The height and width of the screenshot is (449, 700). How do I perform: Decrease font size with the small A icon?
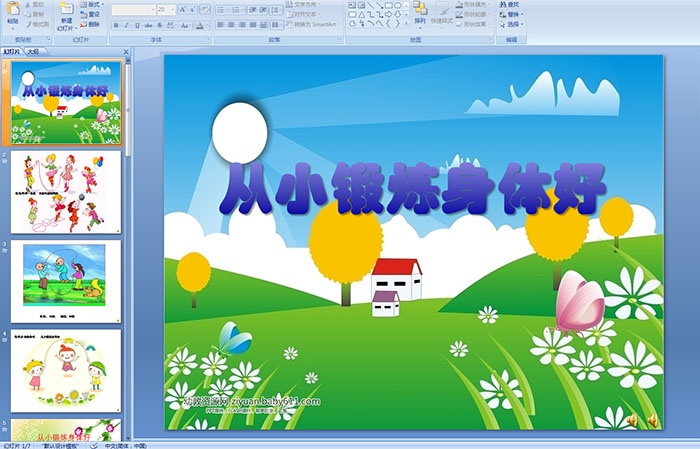pos(192,9)
